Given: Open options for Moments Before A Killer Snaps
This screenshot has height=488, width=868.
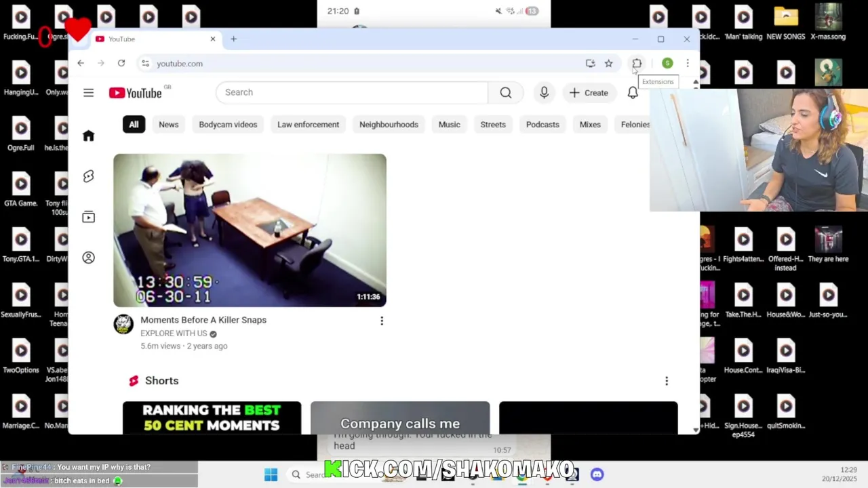Looking at the screenshot, I should pyautogui.click(x=382, y=321).
